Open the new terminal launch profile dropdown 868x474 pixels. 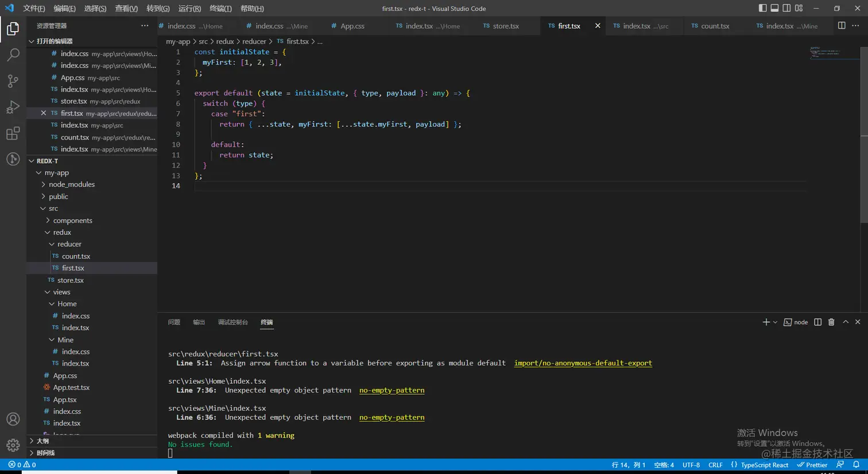click(776, 322)
